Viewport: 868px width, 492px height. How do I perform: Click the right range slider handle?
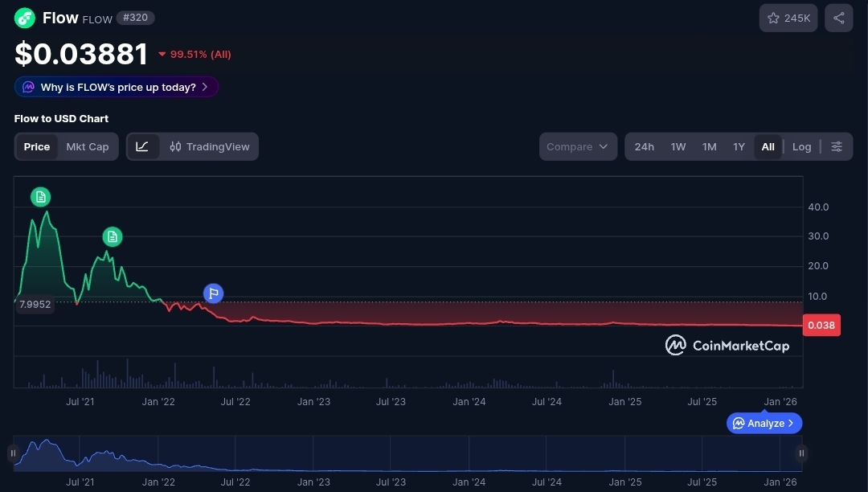click(801, 453)
